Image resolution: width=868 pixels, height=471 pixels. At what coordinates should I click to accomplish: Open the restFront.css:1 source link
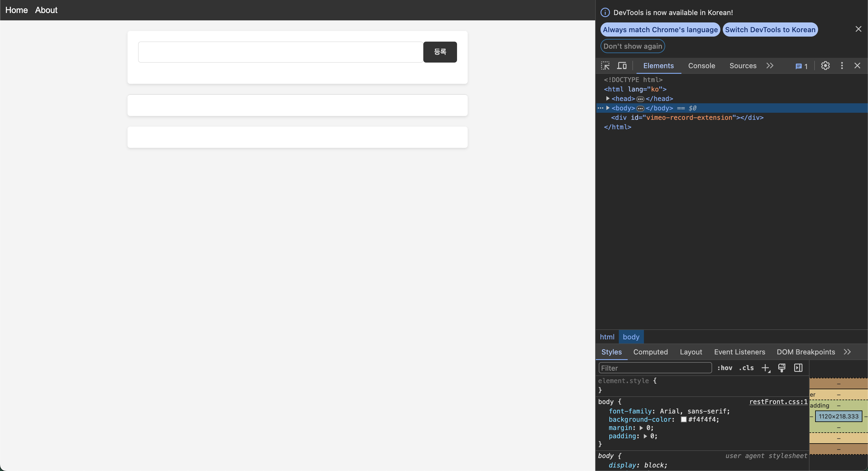(x=778, y=402)
